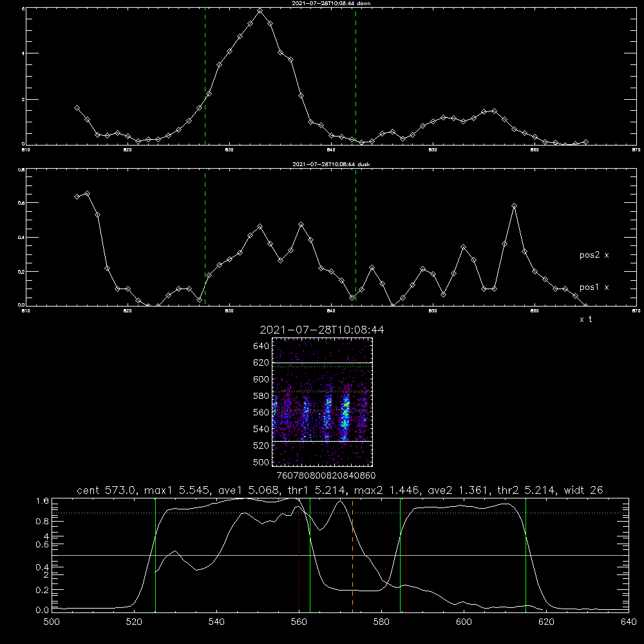Click the solid green line at 615 in bottom plot
644x644 pixels.
(x=526, y=555)
